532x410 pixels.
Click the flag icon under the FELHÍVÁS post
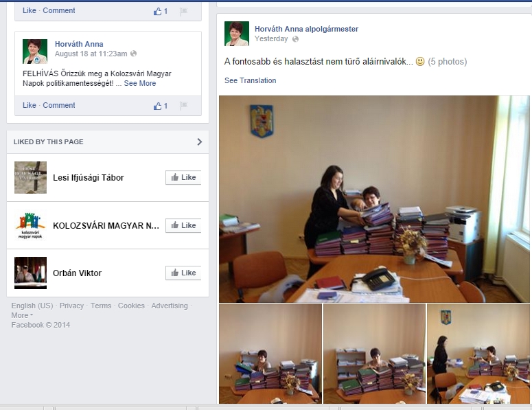pos(183,106)
